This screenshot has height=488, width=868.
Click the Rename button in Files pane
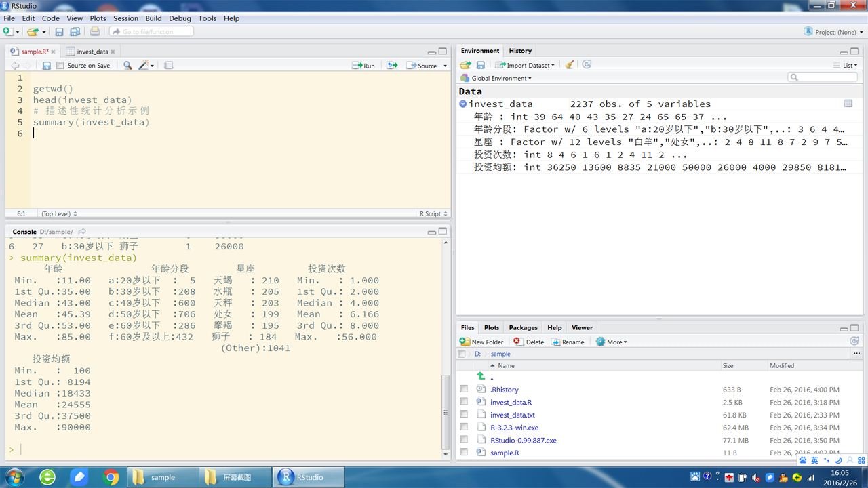click(568, 342)
